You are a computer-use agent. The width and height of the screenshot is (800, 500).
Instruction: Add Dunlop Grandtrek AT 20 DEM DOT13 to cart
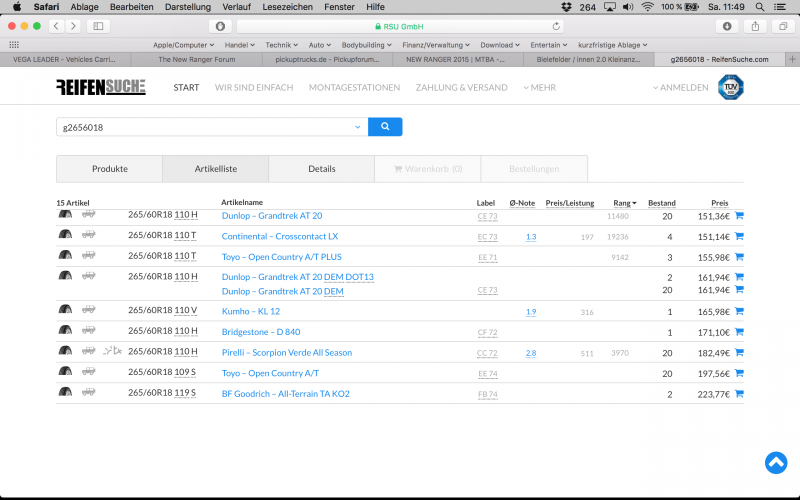point(739,277)
